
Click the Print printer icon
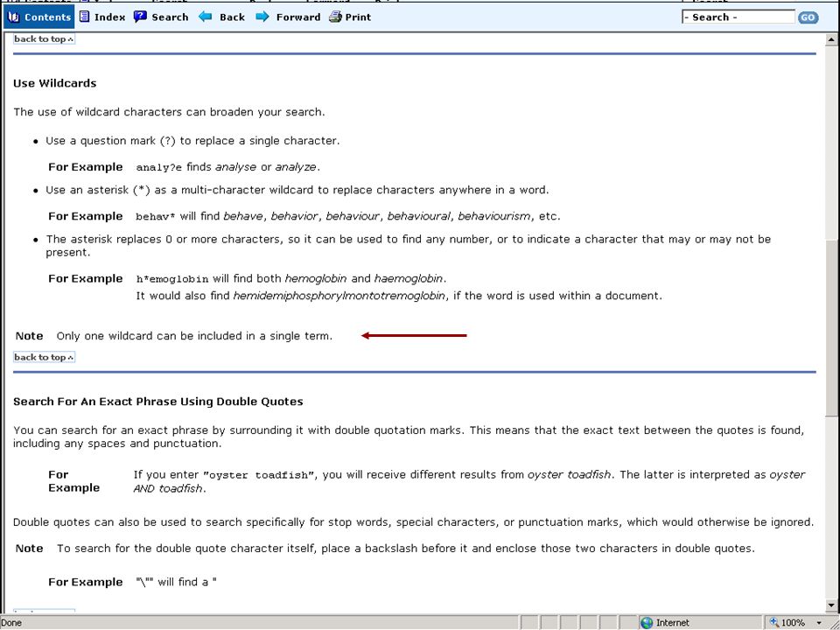point(335,17)
